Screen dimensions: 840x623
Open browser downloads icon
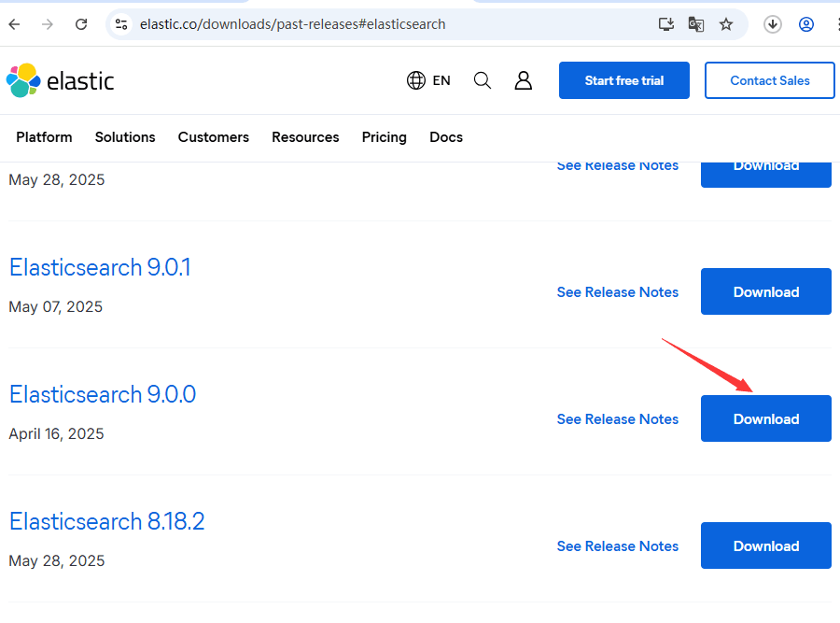(x=773, y=24)
